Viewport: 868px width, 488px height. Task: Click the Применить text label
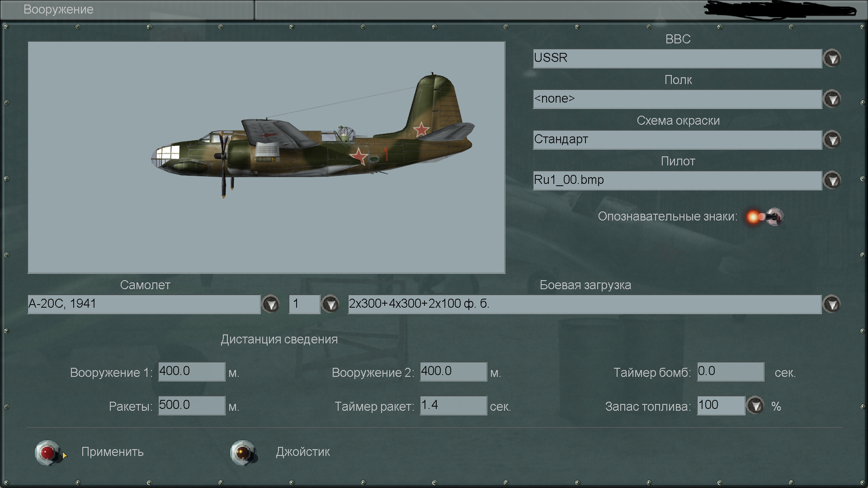point(112,452)
